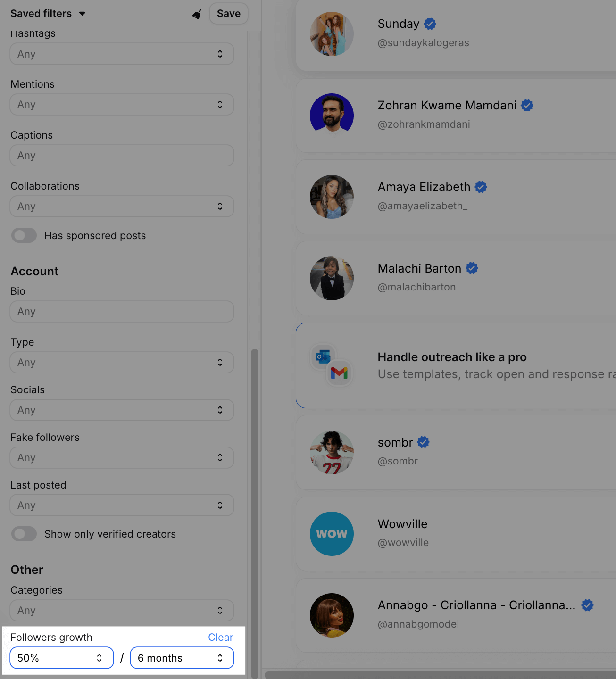616x679 pixels.
Task: Click @amayaelizabeth_ handle
Action: click(423, 206)
